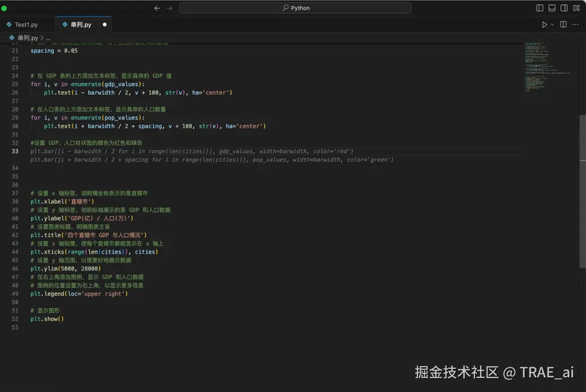
Task: Click the plt.ylabel('GDP(亿) / 人口(万)') line
Action: pos(82,218)
